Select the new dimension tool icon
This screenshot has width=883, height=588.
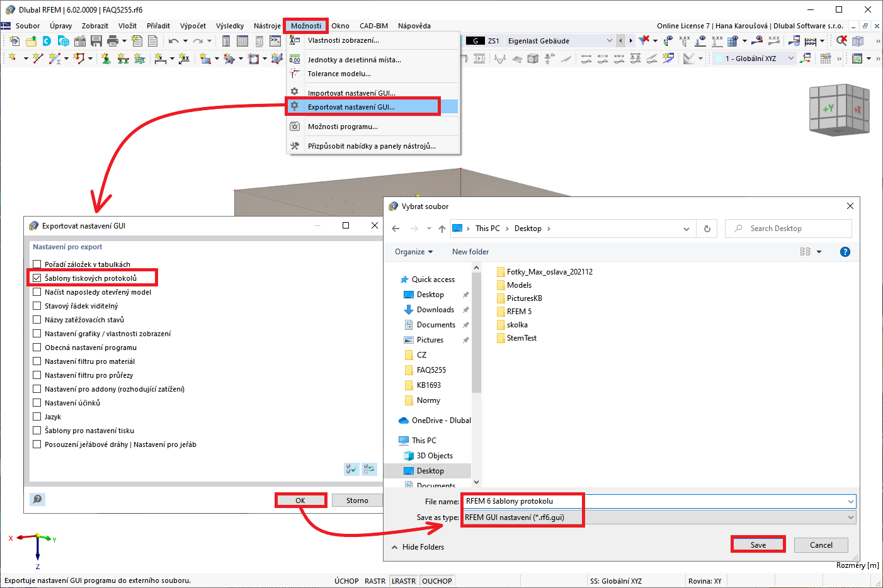tap(160, 59)
